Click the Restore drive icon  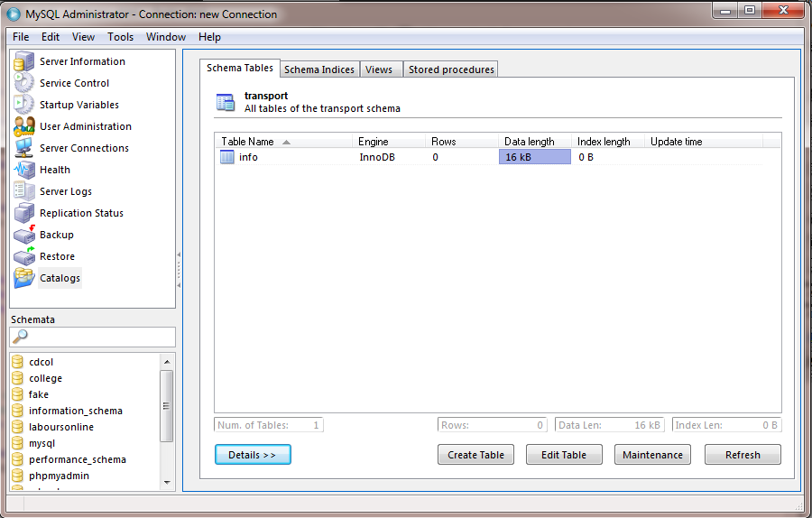tap(23, 256)
